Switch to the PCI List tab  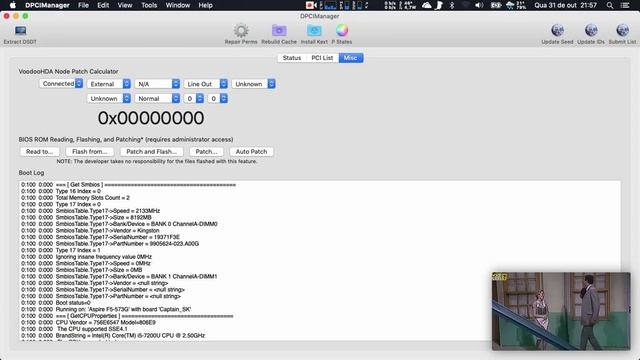(x=322, y=58)
